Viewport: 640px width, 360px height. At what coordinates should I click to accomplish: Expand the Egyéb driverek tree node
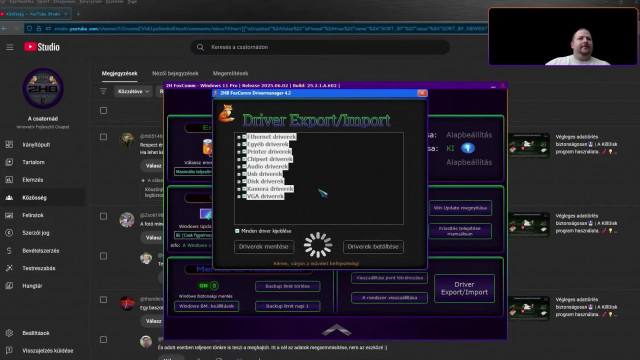click(x=239, y=144)
